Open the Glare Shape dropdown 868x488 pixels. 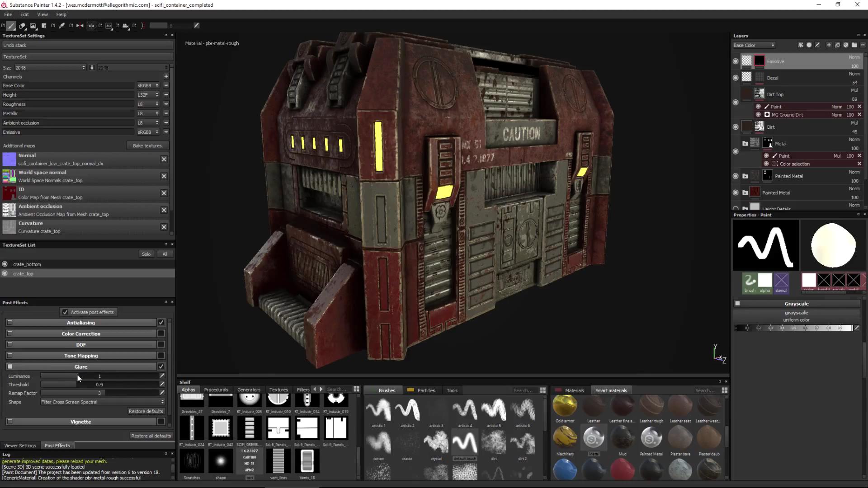[102, 402]
